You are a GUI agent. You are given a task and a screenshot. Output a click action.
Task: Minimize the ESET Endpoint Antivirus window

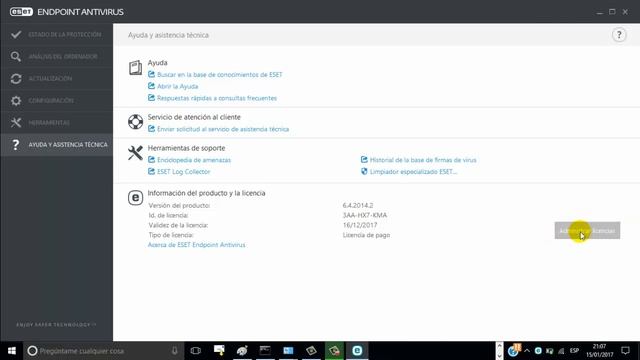tap(600, 12)
